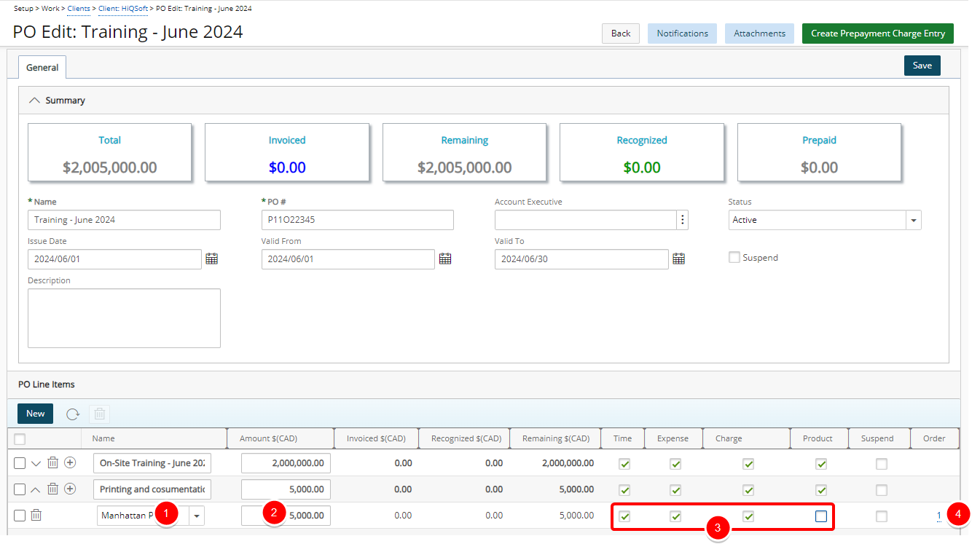This screenshot has height=552, width=980.
Task: Click the toolbar delete trash icon
Action: [x=100, y=414]
